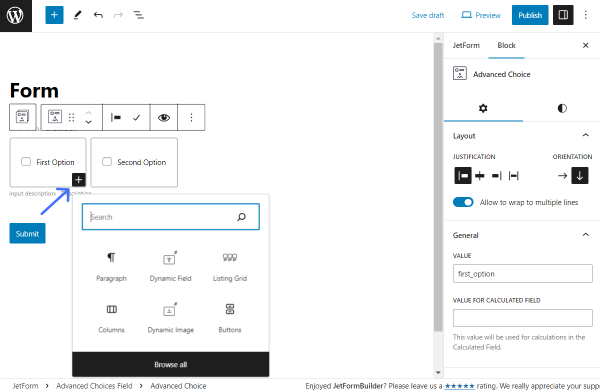Insert a Columns block
The width and height of the screenshot is (600, 391).
(x=111, y=318)
